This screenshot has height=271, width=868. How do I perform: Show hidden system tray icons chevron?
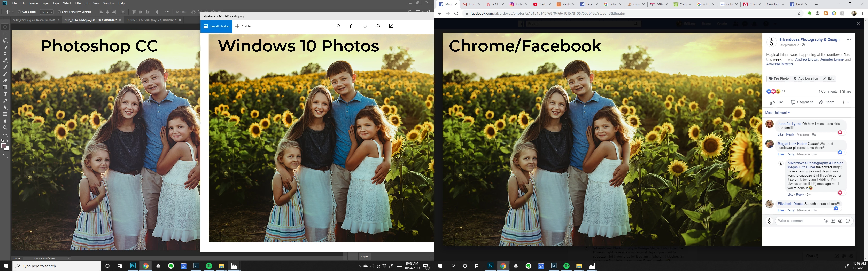(x=359, y=266)
